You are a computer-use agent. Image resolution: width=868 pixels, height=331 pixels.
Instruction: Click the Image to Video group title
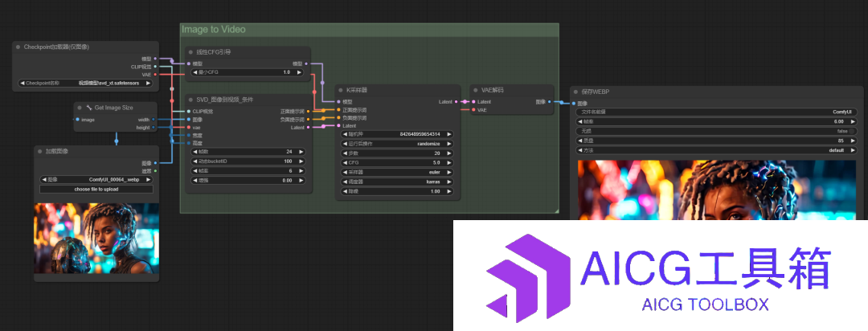pyautogui.click(x=214, y=30)
